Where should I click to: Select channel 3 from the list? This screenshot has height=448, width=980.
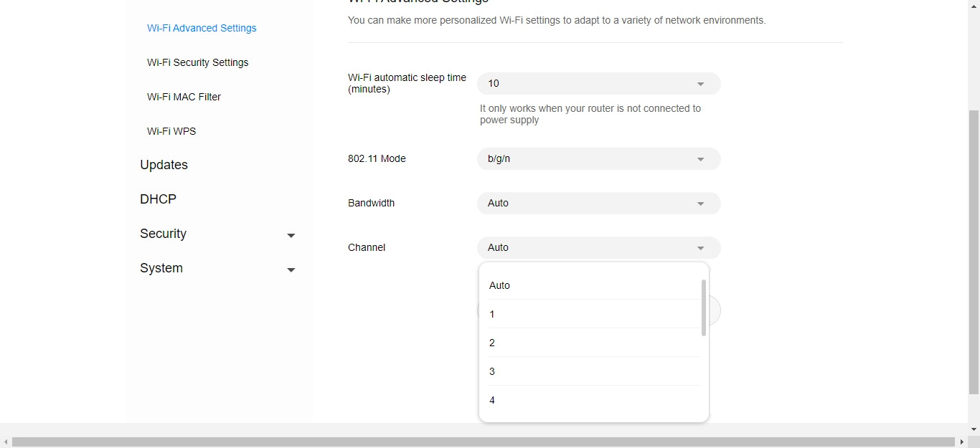[492, 371]
